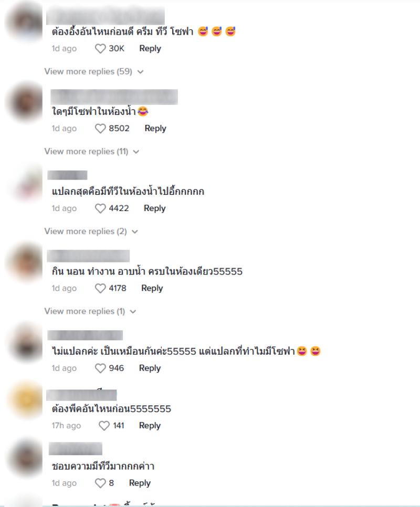Tap the heart icon next to 8 likes

100,483
